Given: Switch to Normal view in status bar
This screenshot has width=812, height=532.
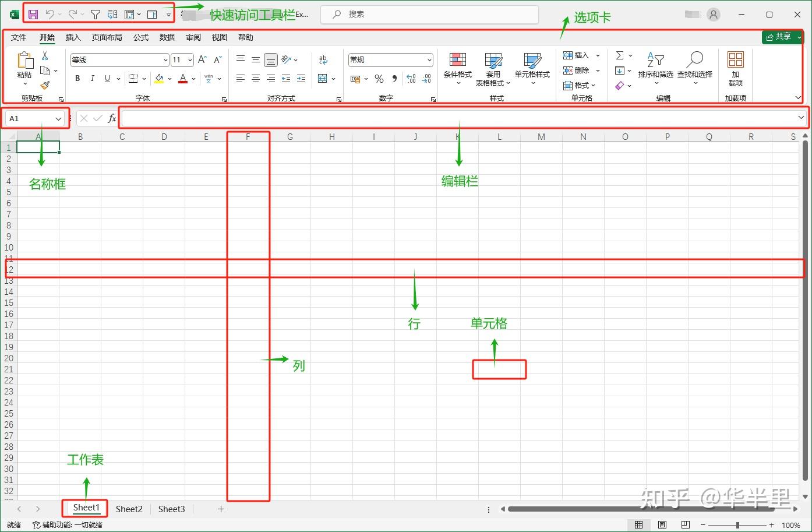Looking at the screenshot, I should click(x=638, y=525).
